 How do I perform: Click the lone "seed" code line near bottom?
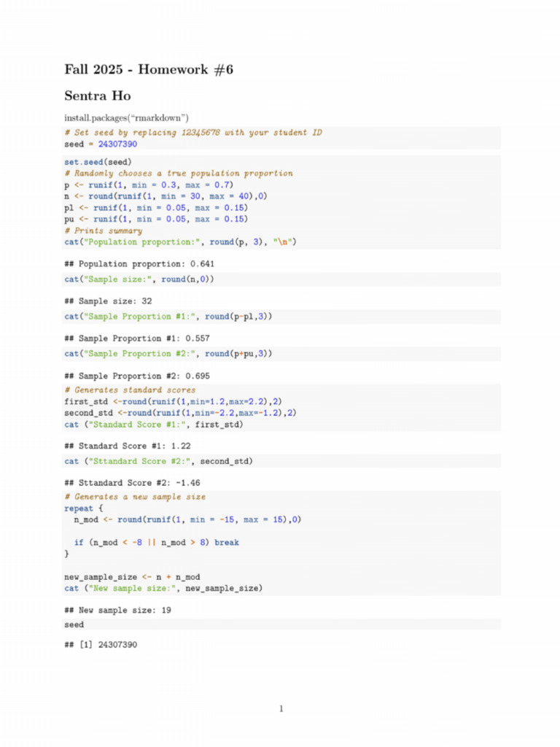(74, 624)
